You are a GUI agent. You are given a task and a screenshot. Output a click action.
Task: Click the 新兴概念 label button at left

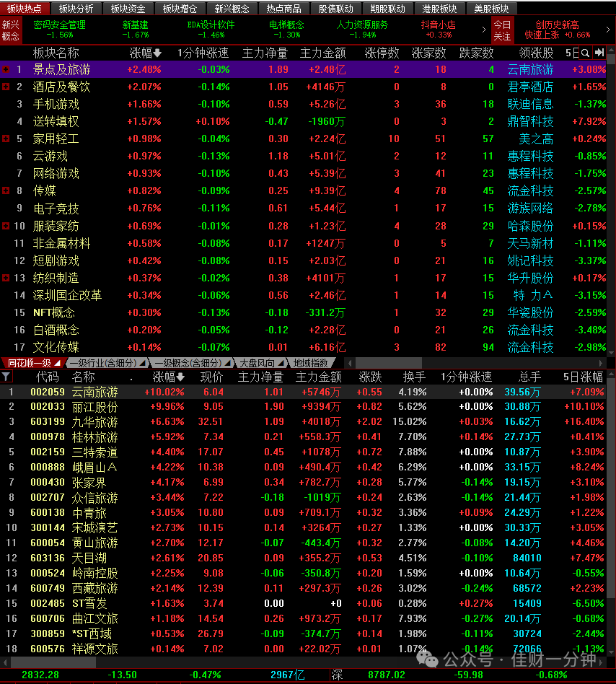pos(11,30)
